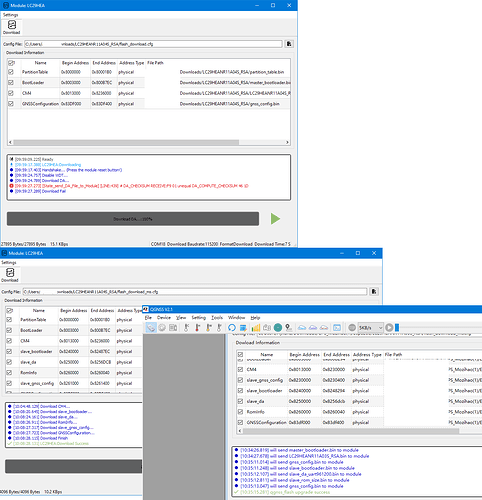The image size is (482, 500).
Task: Click the Download icon in top window
Action: coord(12,27)
